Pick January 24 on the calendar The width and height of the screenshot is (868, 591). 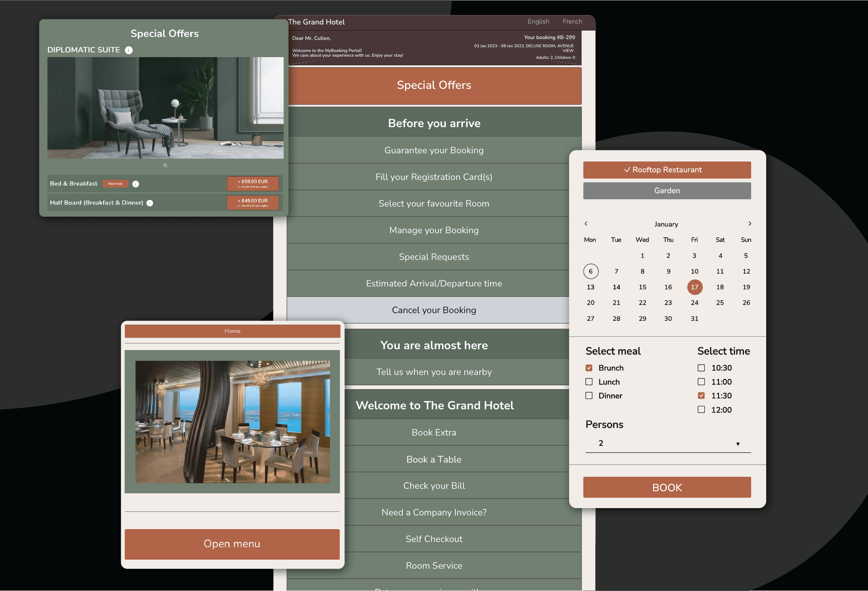coord(694,303)
